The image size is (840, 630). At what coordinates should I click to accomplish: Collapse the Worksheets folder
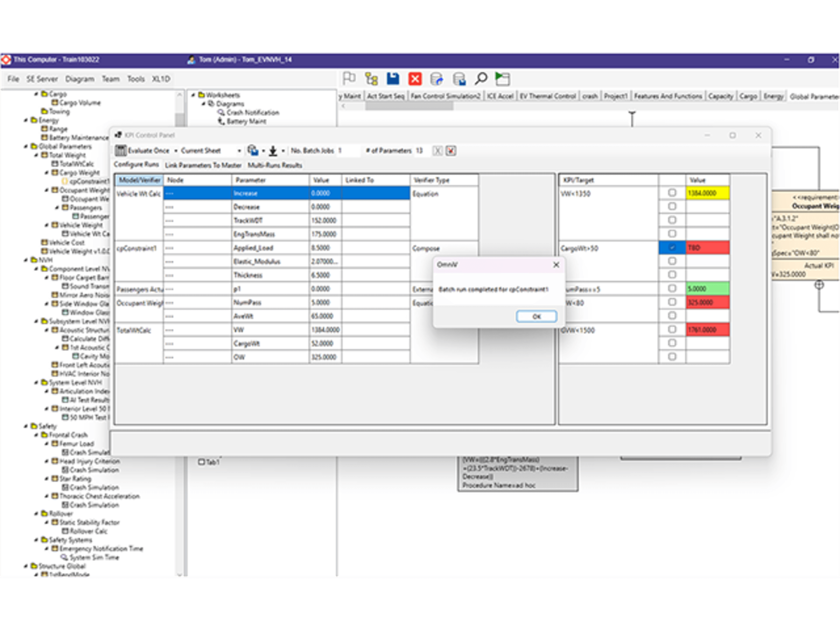pos(193,95)
